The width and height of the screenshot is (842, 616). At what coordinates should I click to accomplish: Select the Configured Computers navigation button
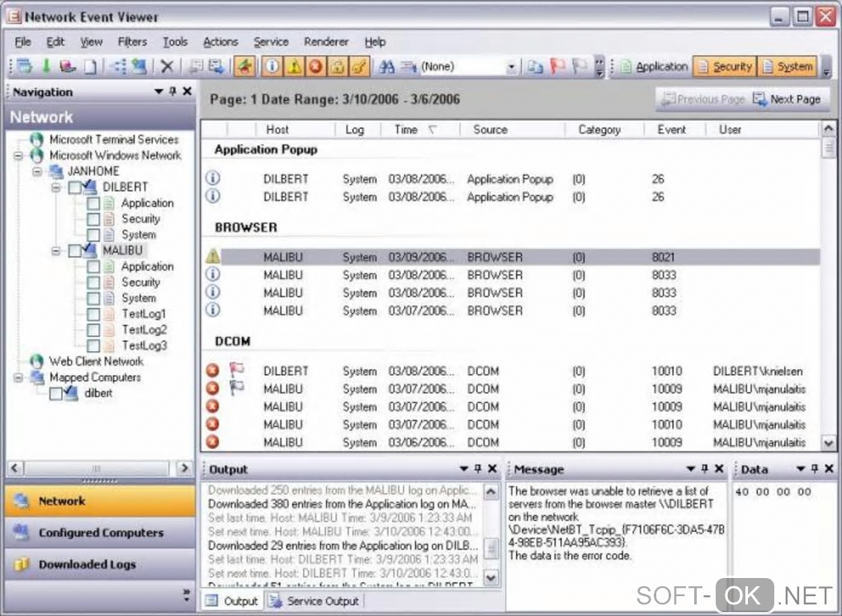click(101, 533)
